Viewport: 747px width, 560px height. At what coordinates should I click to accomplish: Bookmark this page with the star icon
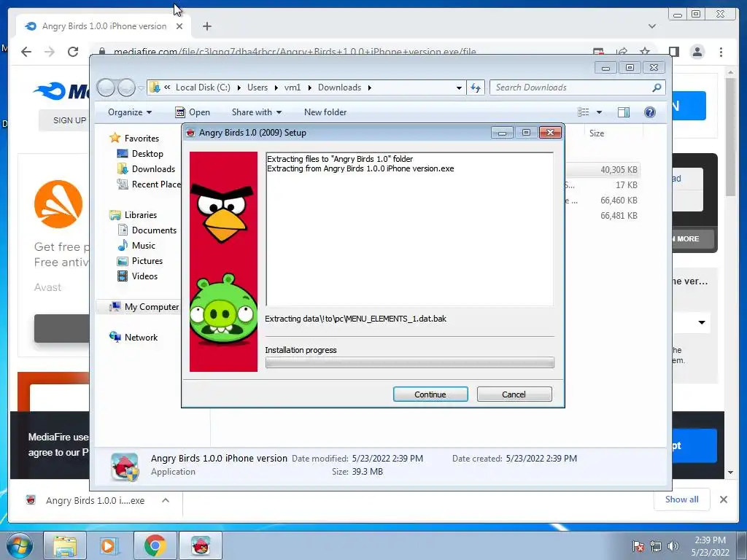tap(645, 52)
